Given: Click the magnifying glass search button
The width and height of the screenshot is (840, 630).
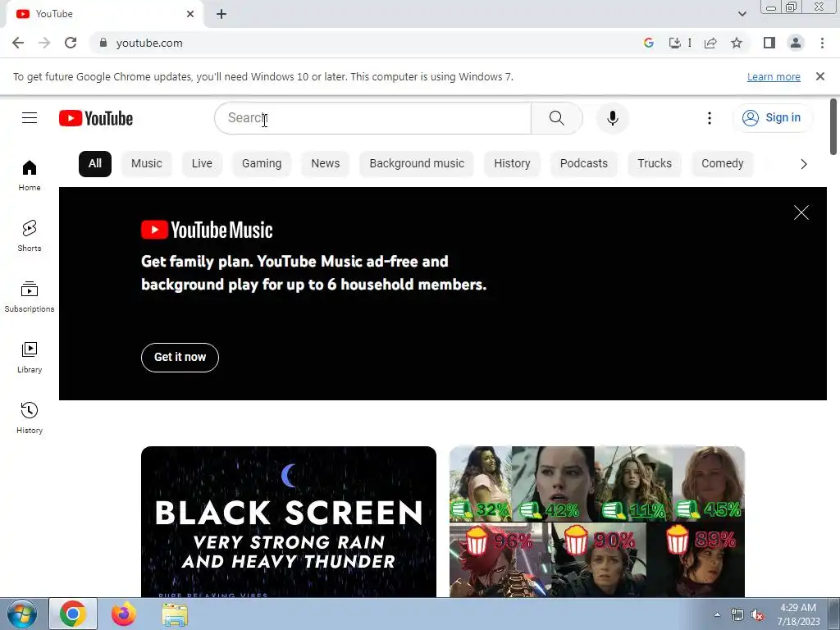Looking at the screenshot, I should pos(557,118).
